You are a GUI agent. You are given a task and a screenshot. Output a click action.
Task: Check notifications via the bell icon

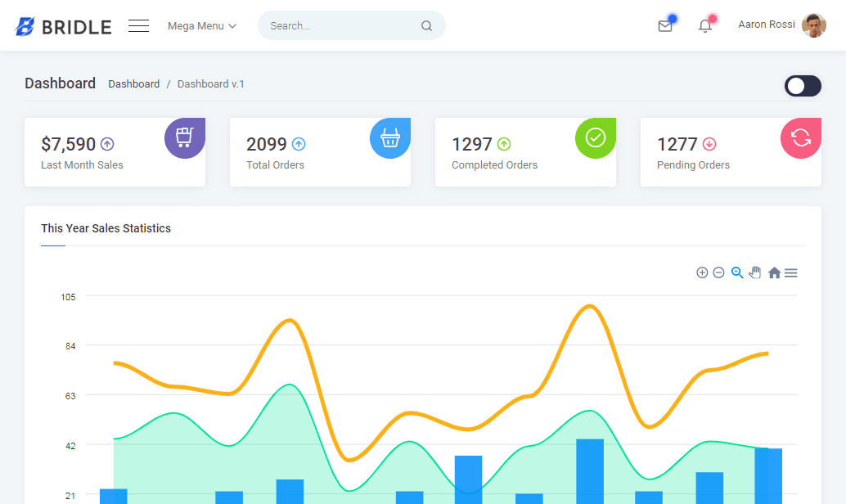(704, 25)
